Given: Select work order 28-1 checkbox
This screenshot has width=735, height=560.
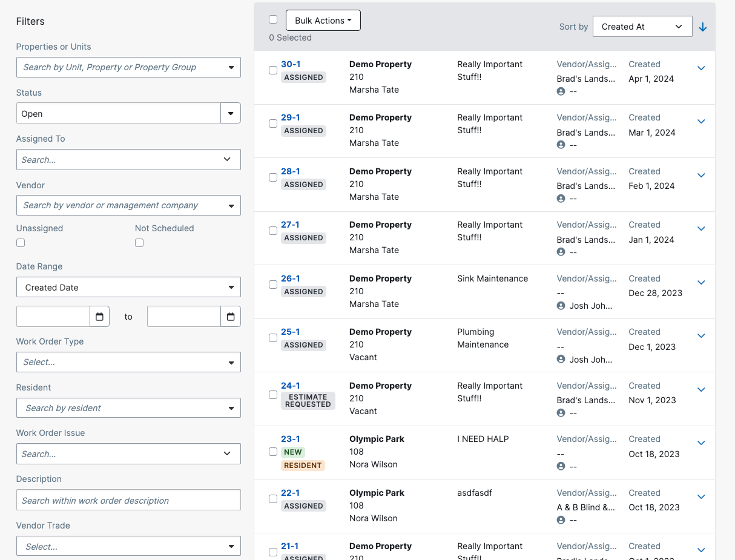Looking at the screenshot, I should click(273, 177).
